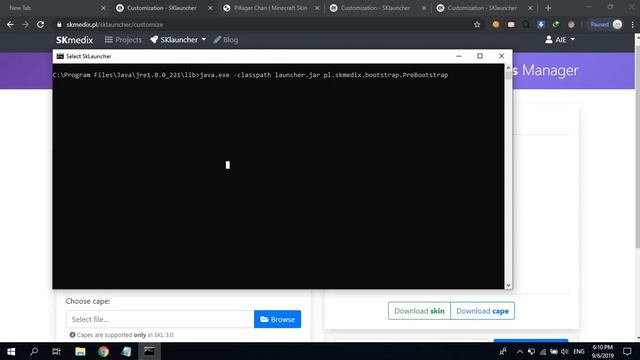Click the blue Browse button
This screenshot has height=360, width=640.
(278, 319)
